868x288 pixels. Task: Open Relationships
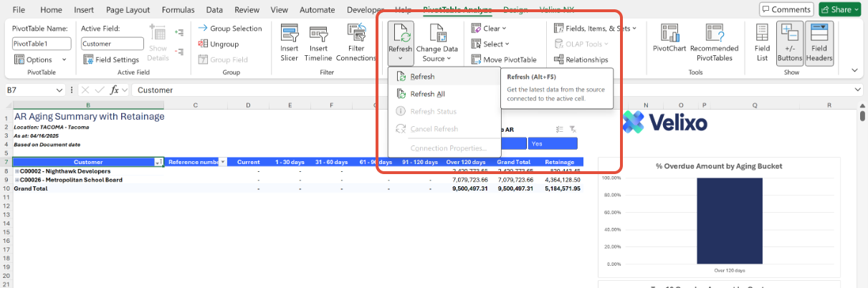tap(581, 59)
